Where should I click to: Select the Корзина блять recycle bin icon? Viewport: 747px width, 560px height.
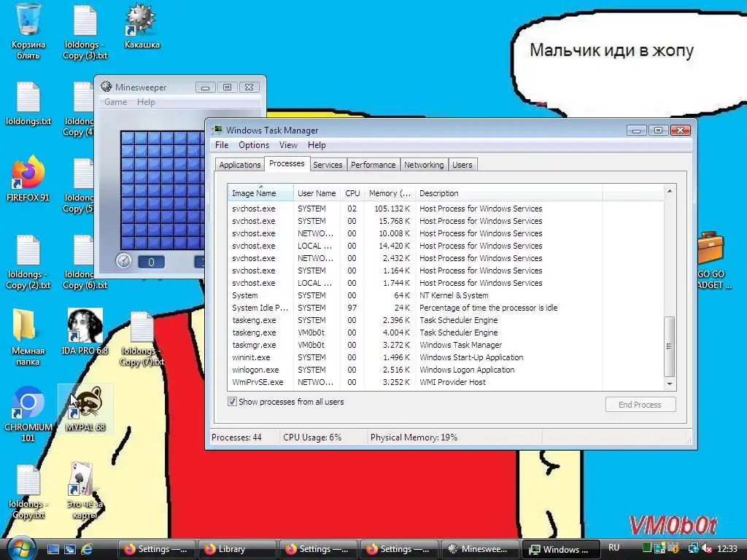28,31
